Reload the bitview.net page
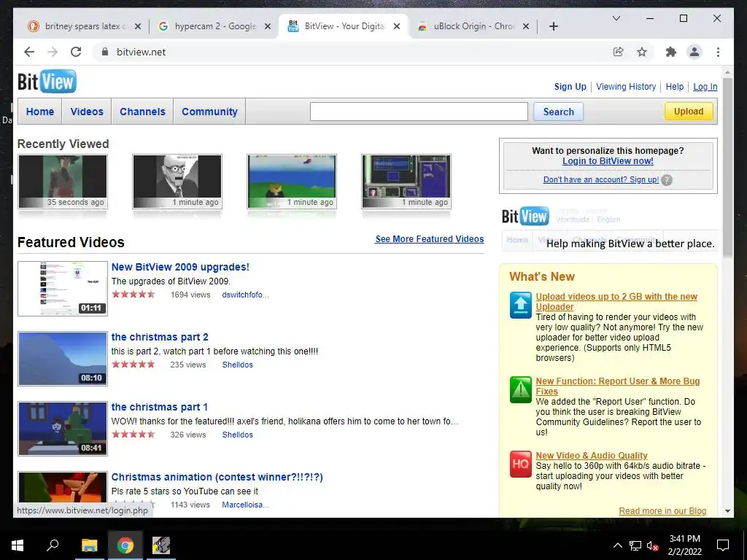 [76, 52]
